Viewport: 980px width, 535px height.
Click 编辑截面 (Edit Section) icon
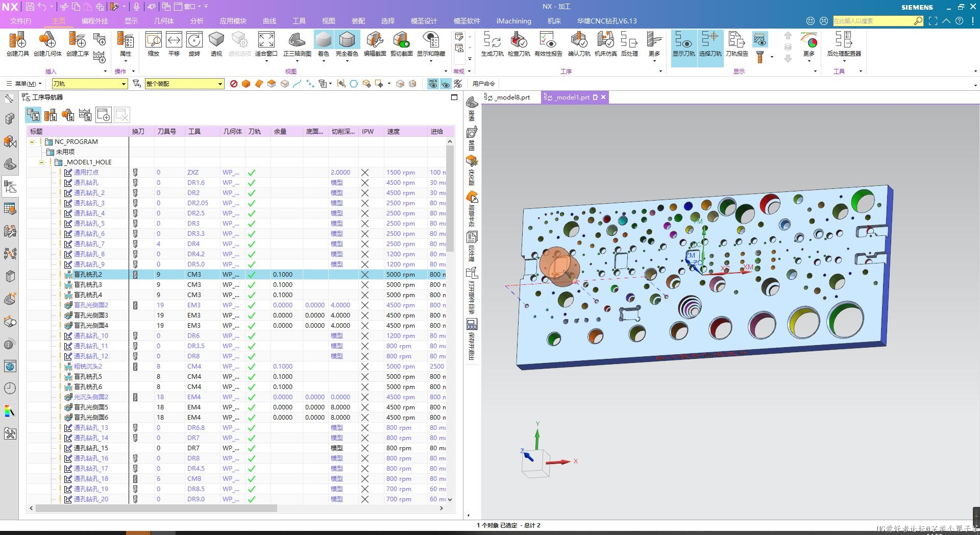(x=375, y=43)
